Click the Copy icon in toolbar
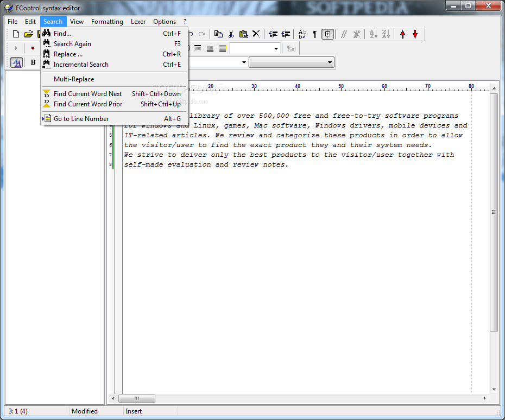 click(x=218, y=34)
